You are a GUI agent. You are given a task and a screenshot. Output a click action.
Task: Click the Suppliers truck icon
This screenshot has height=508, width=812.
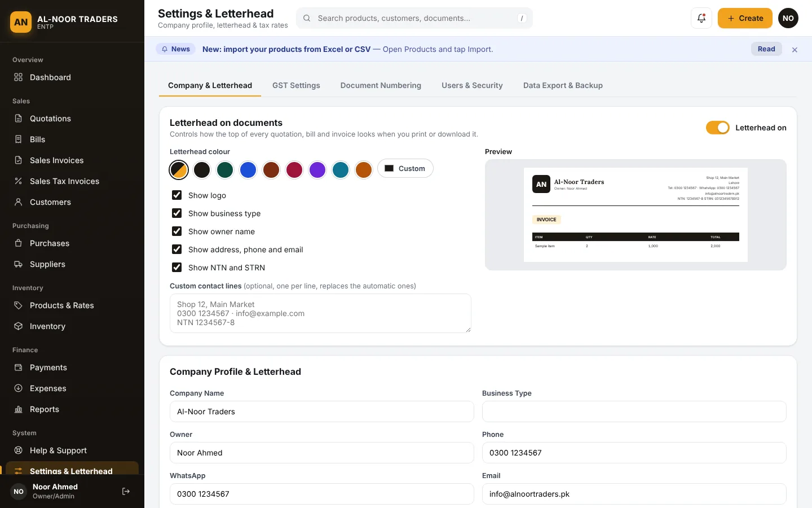point(18,264)
